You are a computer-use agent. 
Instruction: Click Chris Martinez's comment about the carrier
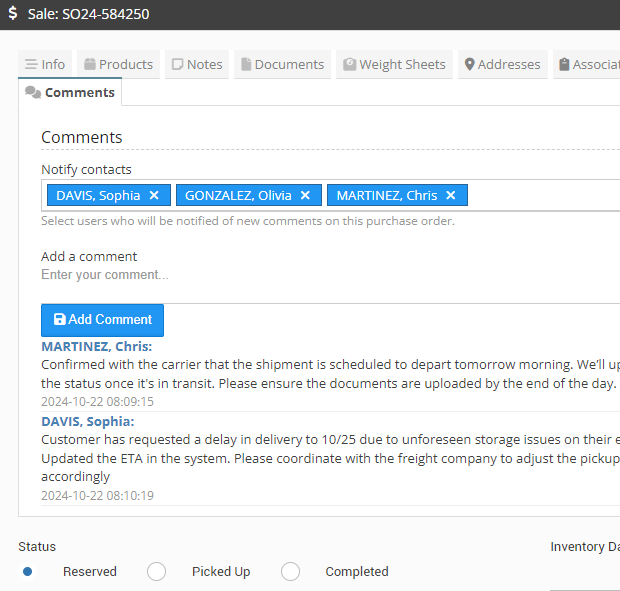tap(331, 374)
